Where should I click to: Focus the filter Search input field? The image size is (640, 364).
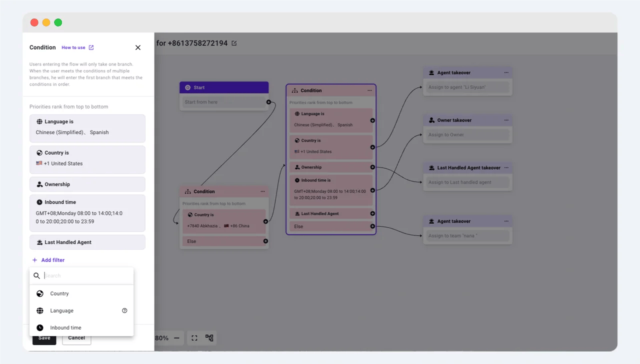coord(81,275)
